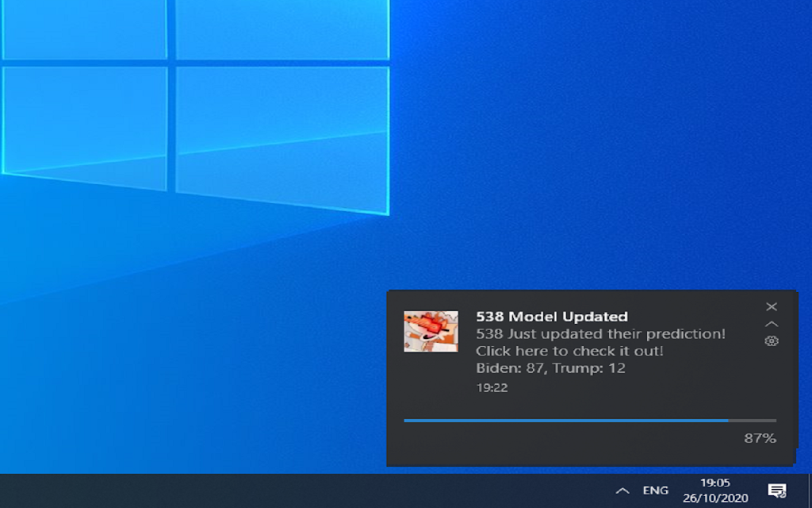This screenshot has width=812, height=508.
Task: Open notification settings gear icon
Action: click(772, 341)
